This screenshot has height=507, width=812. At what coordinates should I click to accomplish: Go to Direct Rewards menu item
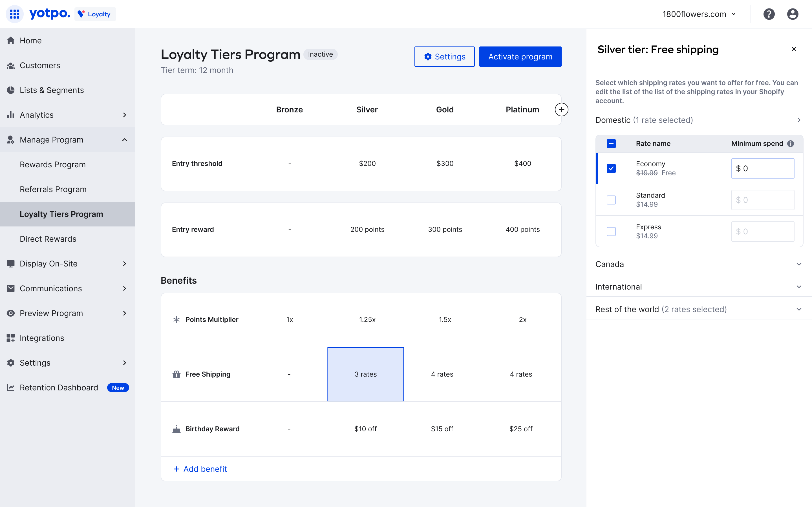coord(48,239)
